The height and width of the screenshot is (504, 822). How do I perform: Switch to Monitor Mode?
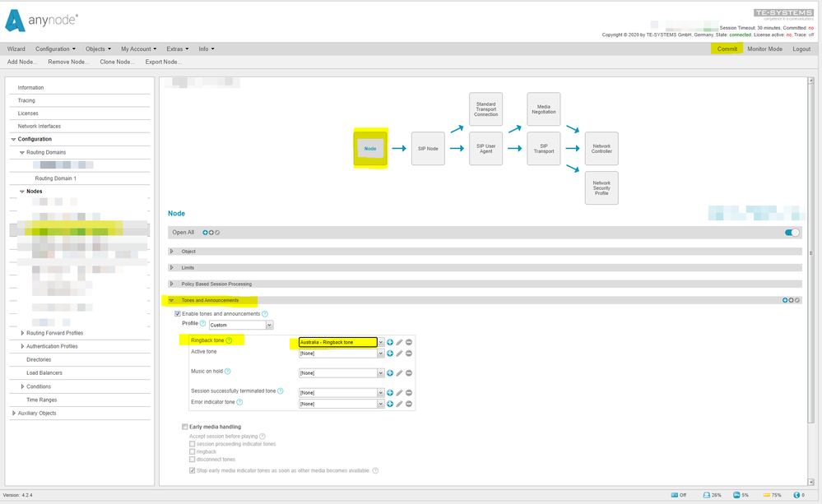[765, 49]
